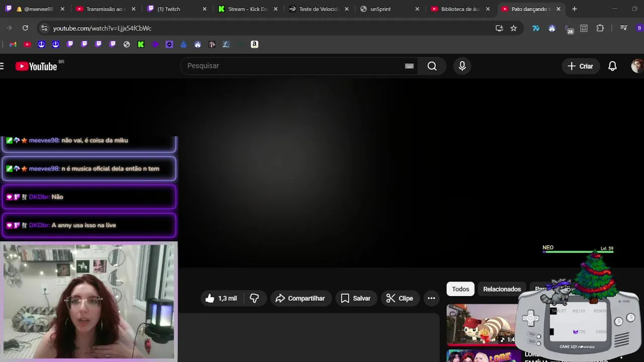Image resolution: width=644 pixels, height=362 pixels.
Task: Select the Todos filter chip
Action: 460,289
